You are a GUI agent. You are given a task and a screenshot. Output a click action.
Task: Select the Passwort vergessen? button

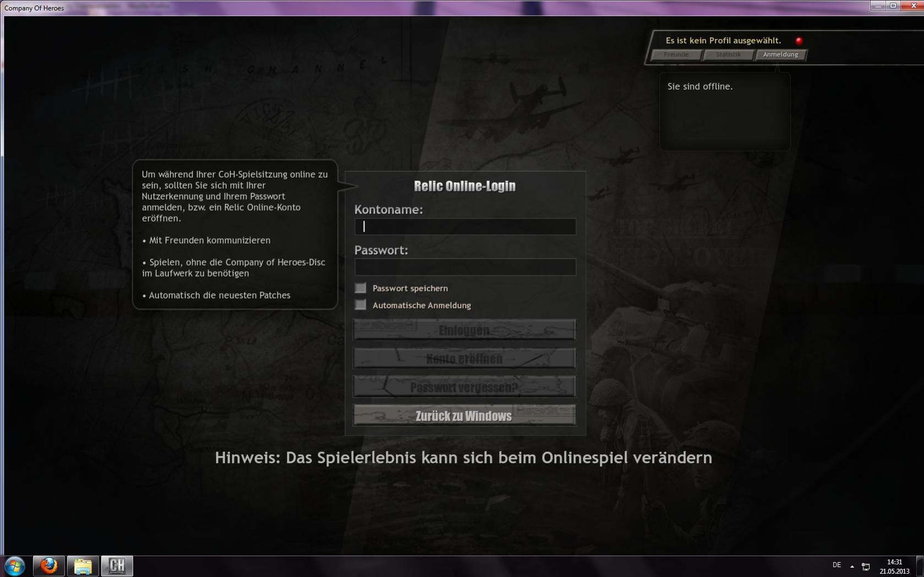(464, 387)
